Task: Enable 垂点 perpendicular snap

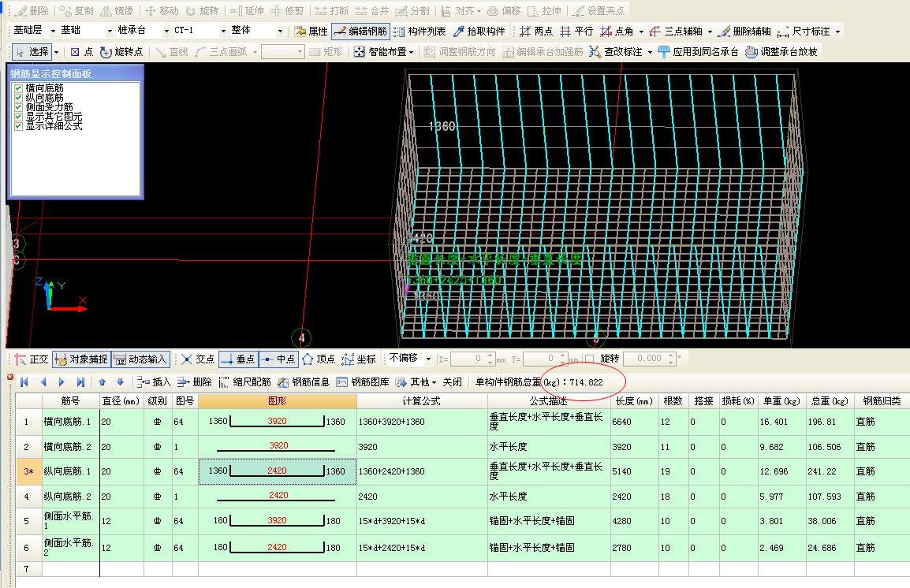Action: [x=238, y=359]
